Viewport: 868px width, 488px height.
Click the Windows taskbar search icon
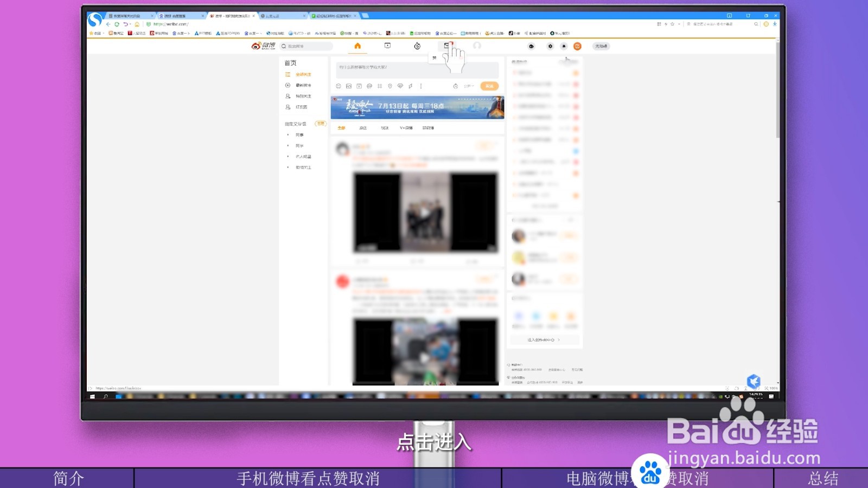105,397
